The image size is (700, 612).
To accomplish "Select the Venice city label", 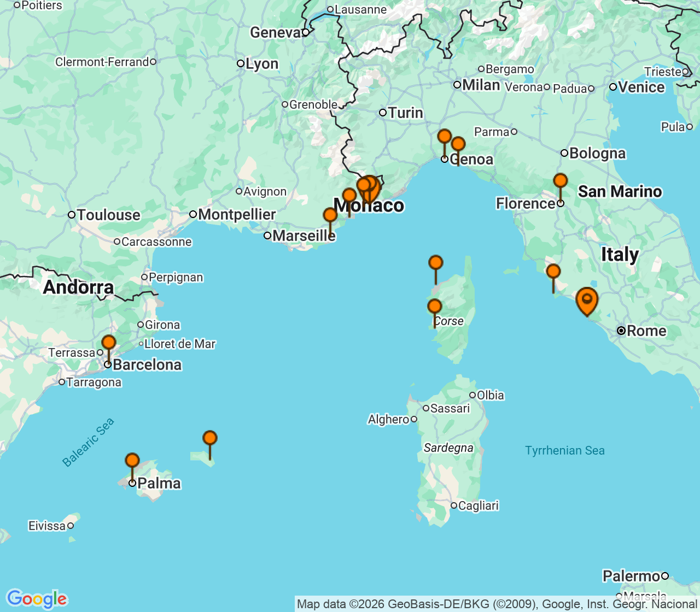I will 641,87.
